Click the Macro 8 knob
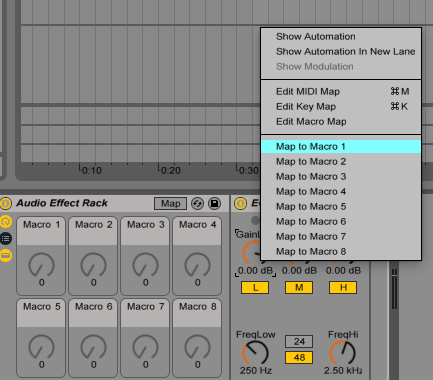 pyautogui.click(x=197, y=347)
